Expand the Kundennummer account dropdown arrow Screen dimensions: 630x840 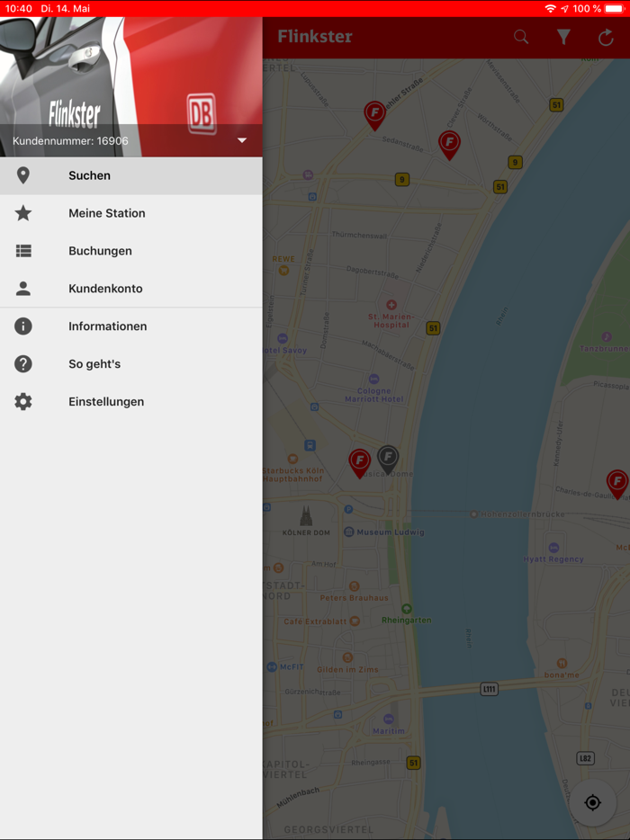coord(242,140)
